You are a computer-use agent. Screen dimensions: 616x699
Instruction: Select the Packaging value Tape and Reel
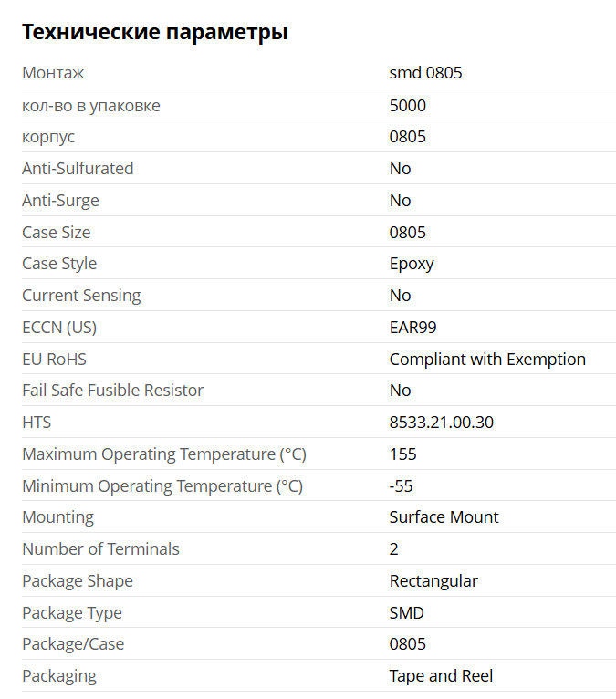441,676
